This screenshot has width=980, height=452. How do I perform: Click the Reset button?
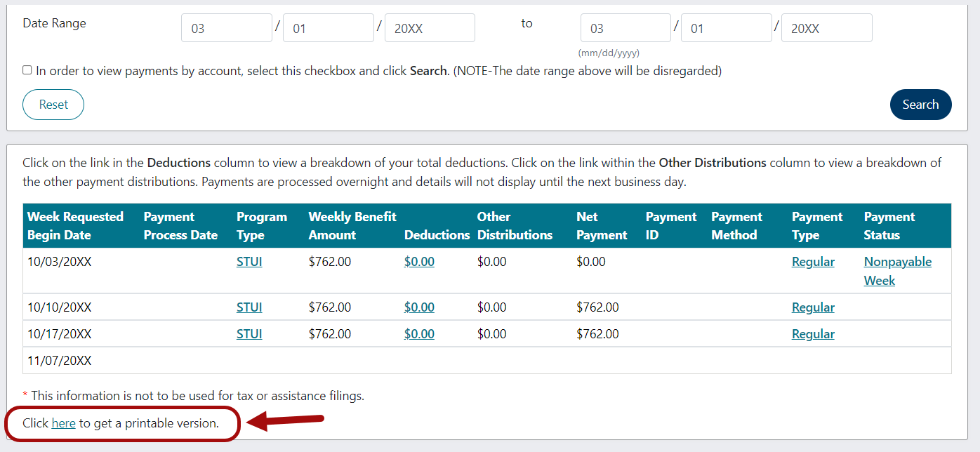tap(53, 104)
